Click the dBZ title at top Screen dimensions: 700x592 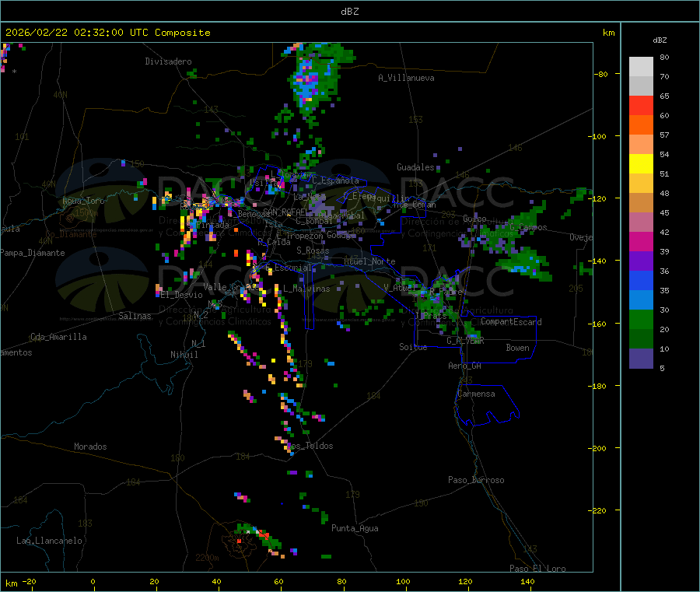pyautogui.click(x=349, y=12)
